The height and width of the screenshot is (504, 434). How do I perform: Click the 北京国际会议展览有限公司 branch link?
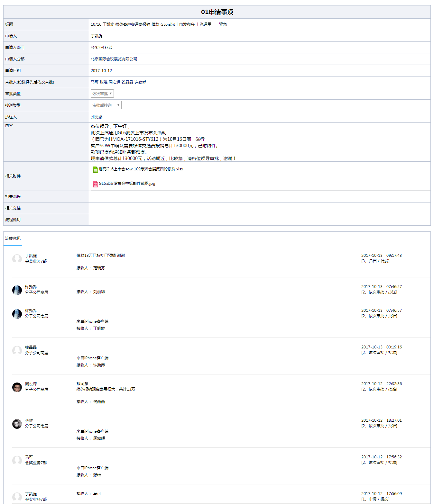pyautogui.click(x=114, y=59)
